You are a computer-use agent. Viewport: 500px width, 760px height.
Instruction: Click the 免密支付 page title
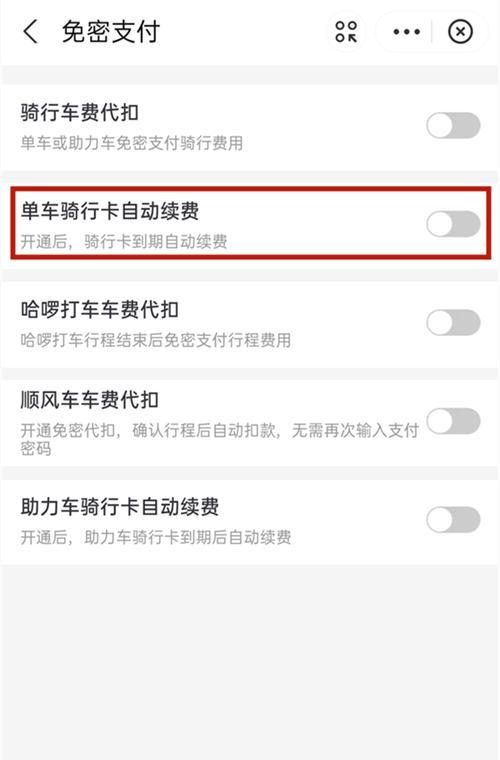pos(111,32)
